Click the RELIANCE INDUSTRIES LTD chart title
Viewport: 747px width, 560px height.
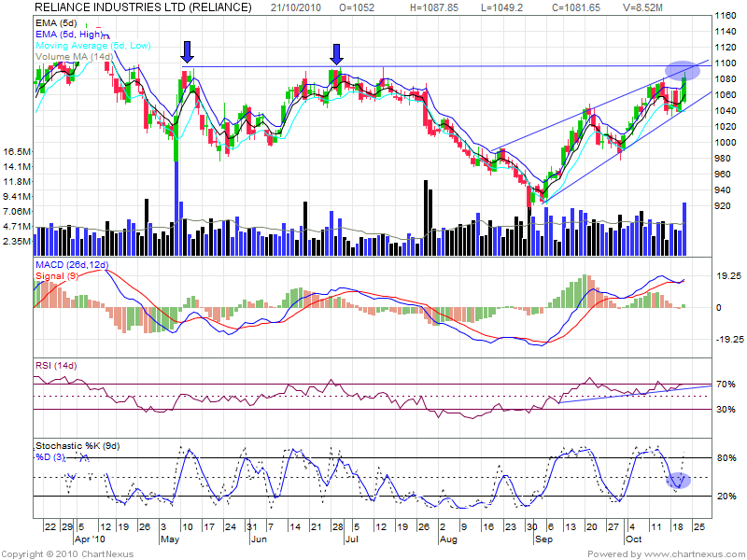click(x=143, y=7)
